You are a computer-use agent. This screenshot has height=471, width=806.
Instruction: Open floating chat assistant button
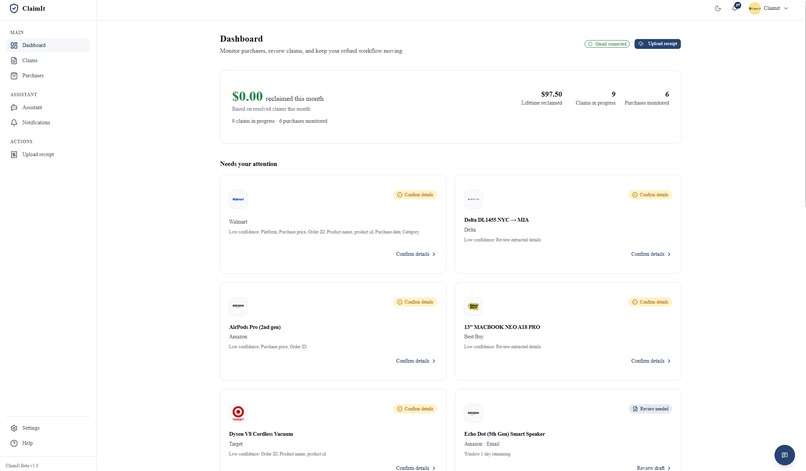(x=784, y=455)
